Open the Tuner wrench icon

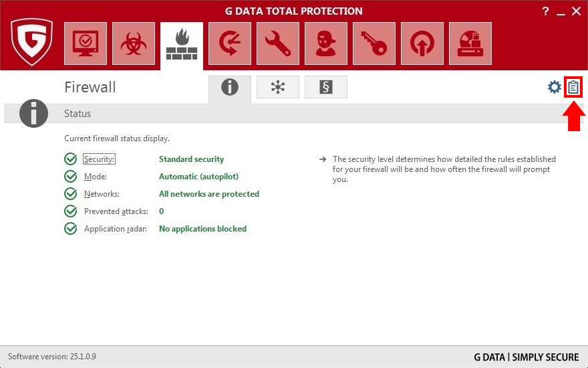pos(278,43)
